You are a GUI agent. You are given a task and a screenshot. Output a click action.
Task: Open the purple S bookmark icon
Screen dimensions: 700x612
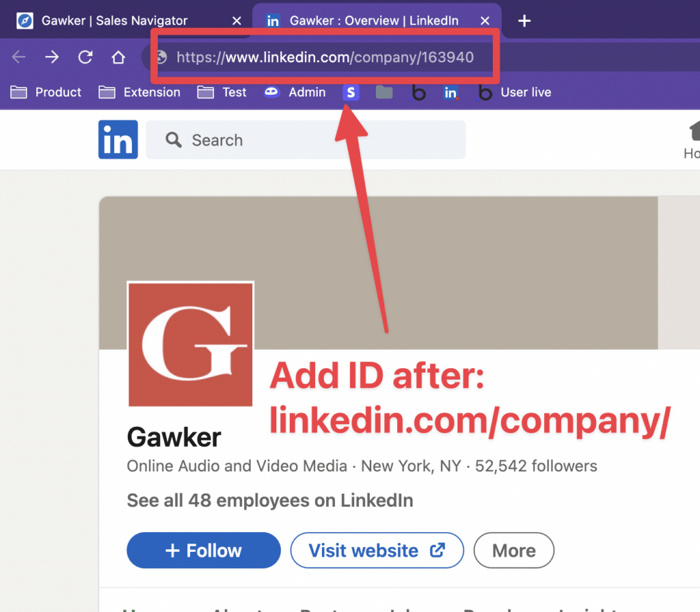coord(351,92)
